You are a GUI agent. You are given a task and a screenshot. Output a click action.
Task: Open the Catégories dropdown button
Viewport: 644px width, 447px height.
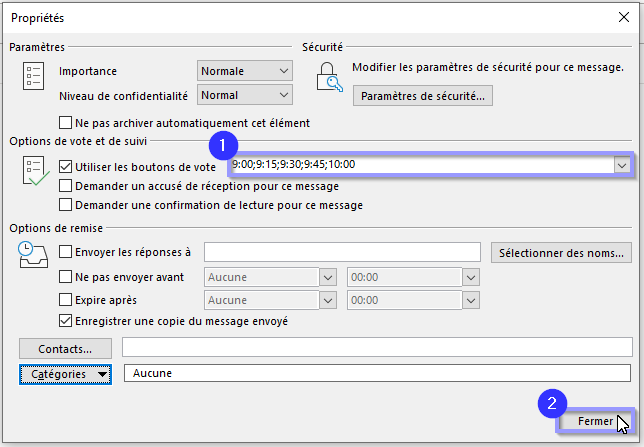(x=65, y=374)
